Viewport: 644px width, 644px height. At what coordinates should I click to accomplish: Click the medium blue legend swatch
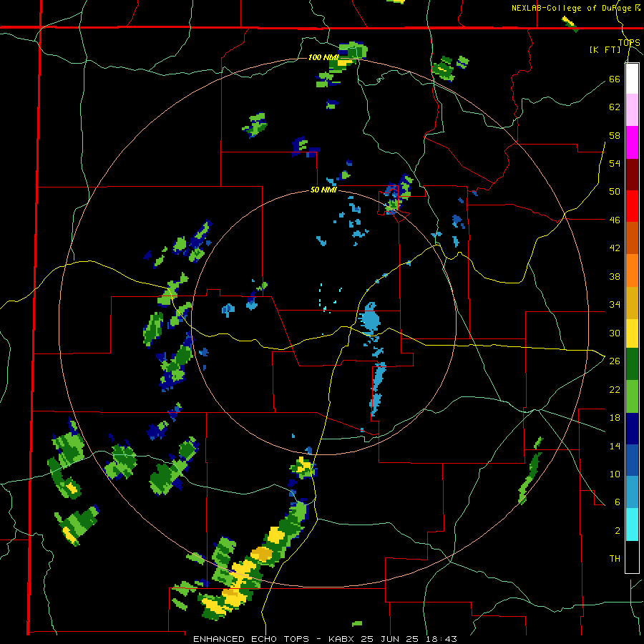(x=632, y=460)
